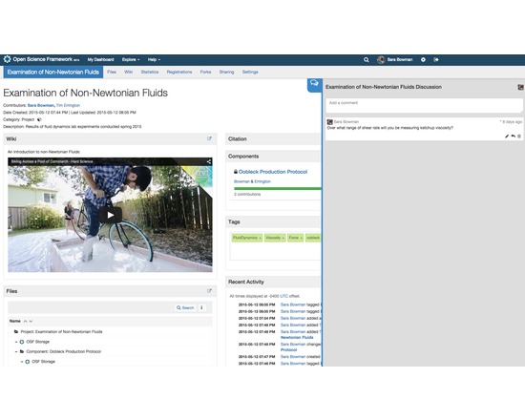This screenshot has height=420, width=525.
Task: Click the project category icon next to Project
Action: tap(39, 119)
